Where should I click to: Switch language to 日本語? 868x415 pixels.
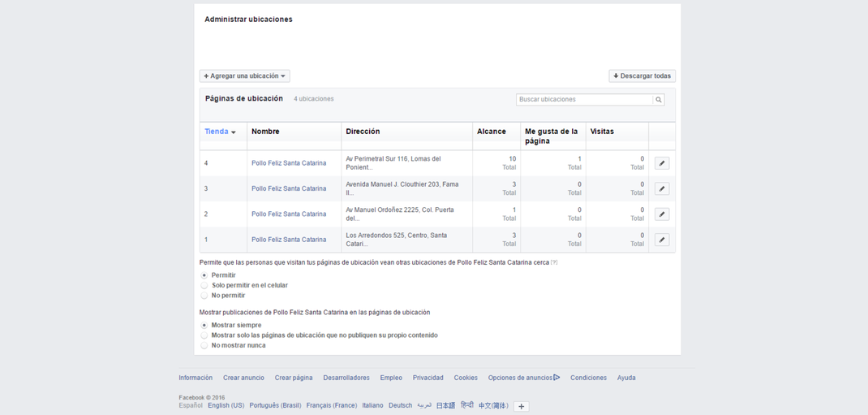tap(445, 405)
